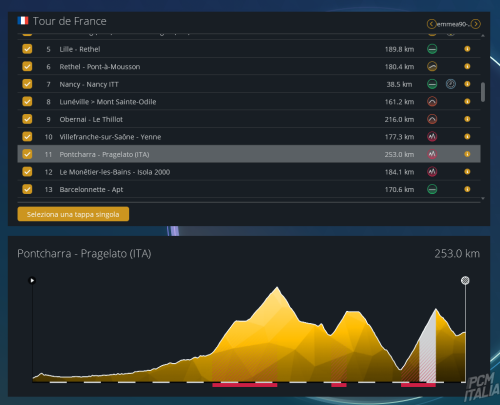The height and width of the screenshot is (405, 500).
Task: Click the 253.0 km label in profile panel
Action: (457, 254)
